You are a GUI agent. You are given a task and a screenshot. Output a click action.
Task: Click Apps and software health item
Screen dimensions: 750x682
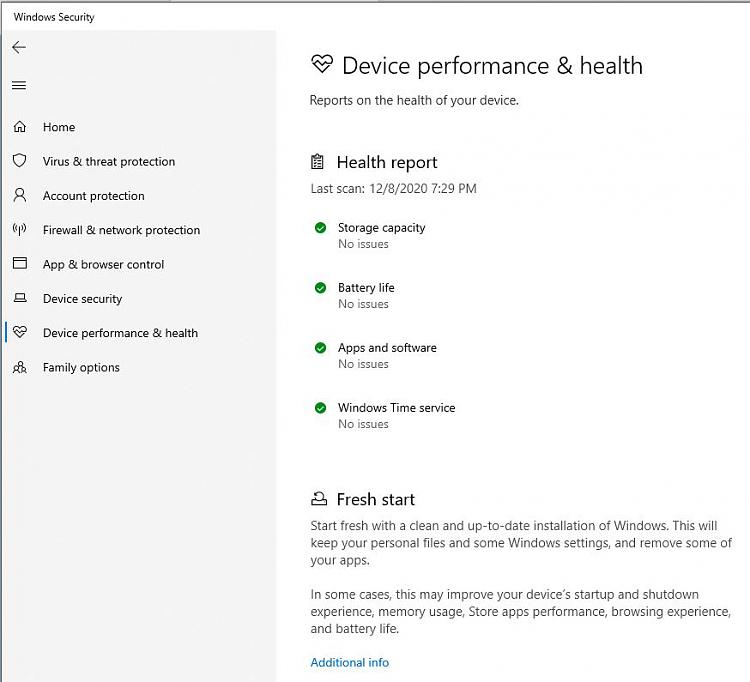pyautogui.click(x=387, y=348)
